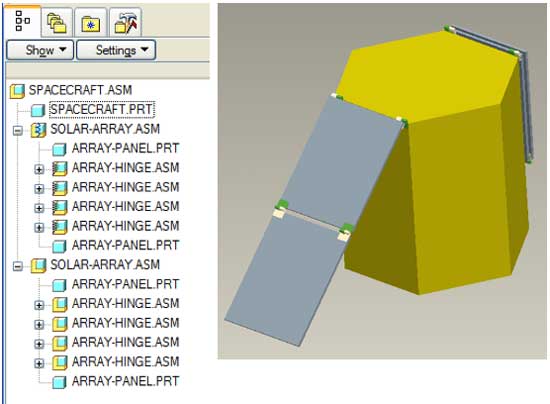Click the flexible first SOLAR-ARRAY.ASM icon
This screenshot has width=550, height=404.
38,130
